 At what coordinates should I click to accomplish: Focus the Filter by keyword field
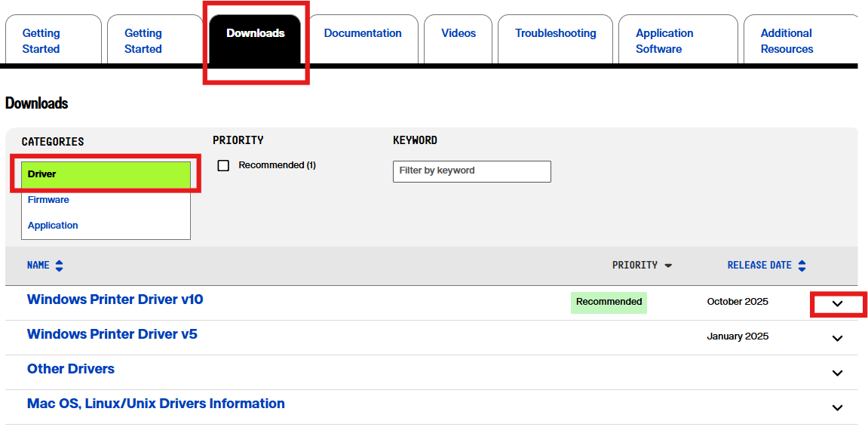[471, 171]
